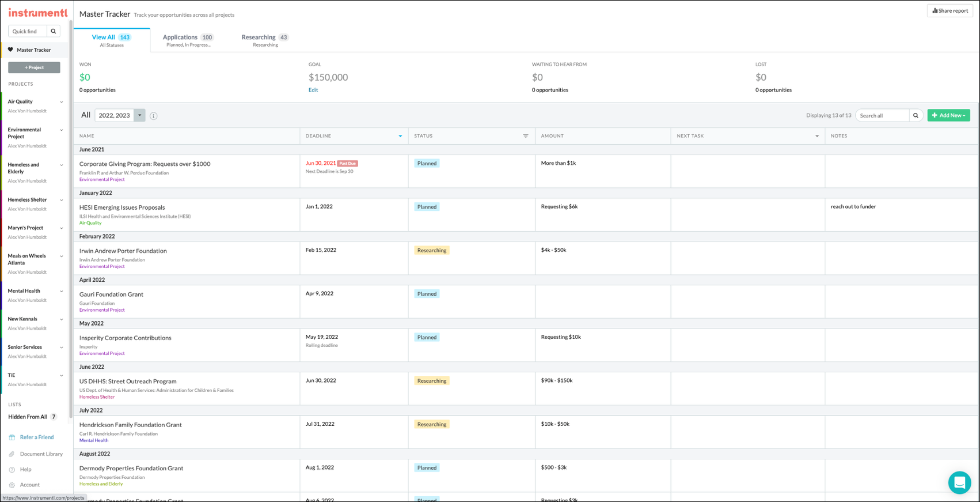Click the Share report button

pos(950,10)
